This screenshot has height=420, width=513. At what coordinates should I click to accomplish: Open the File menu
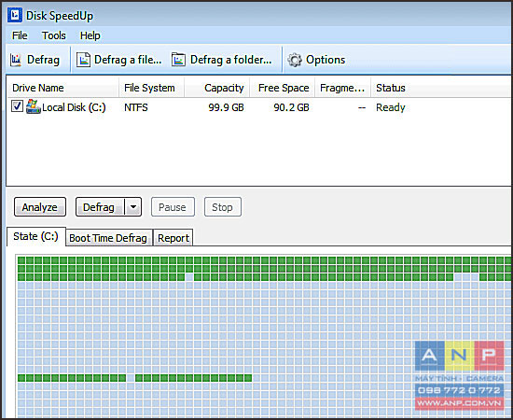coord(20,35)
